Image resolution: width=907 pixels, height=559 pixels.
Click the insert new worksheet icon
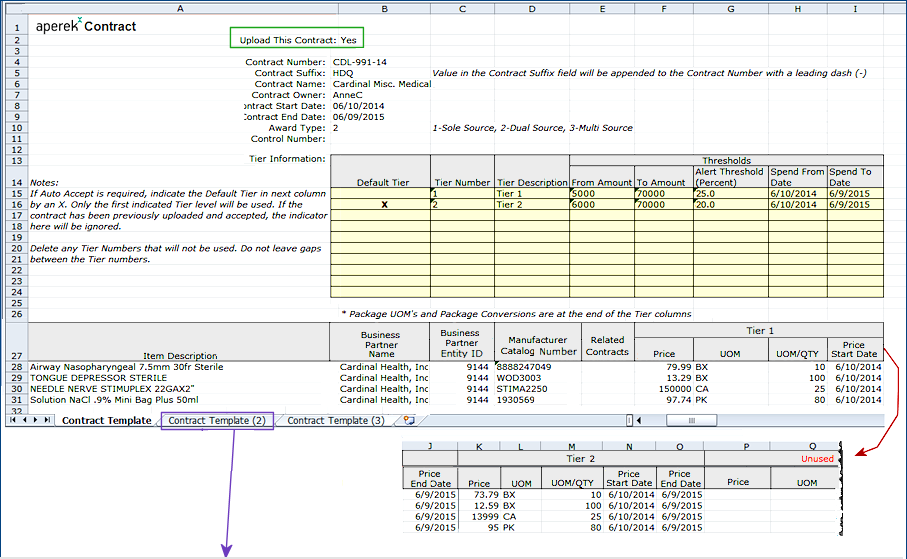click(x=409, y=421)
